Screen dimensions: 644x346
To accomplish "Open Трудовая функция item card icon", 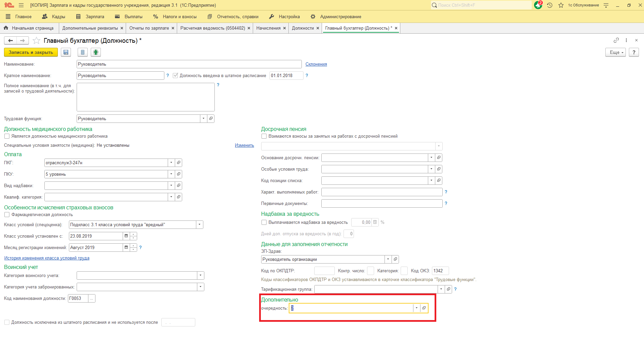I will [x=211, y=118].
